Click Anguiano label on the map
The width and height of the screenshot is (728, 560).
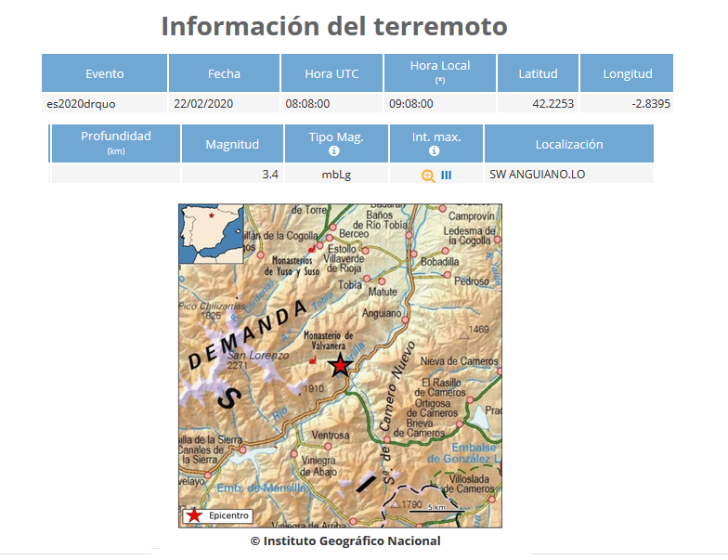pos(382,314)
